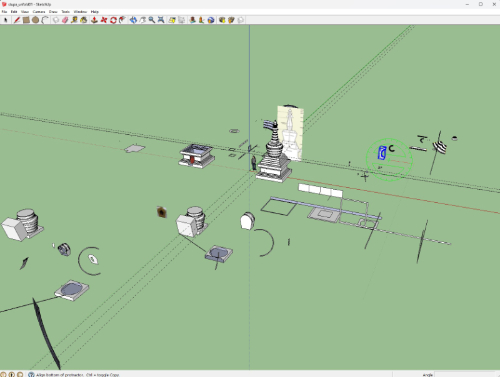The image size is (500, 377).
Task: Select the arrow Select tool
Action: (x=5, y=20)
